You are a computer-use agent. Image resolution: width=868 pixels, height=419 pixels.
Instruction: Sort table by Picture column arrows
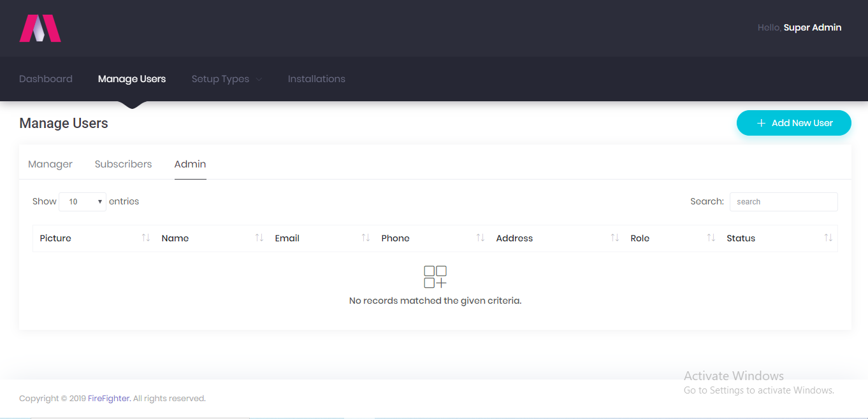pos(146,238)
